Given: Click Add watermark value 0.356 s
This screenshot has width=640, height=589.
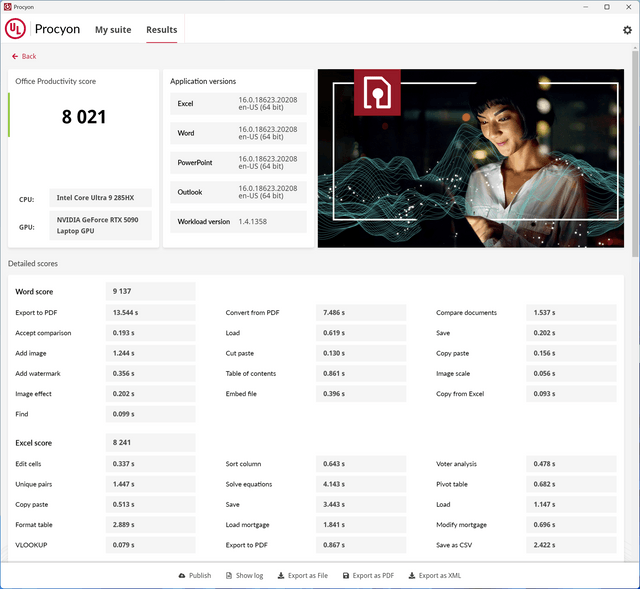Looking at the screenshot, I should (x=150, y=373).
